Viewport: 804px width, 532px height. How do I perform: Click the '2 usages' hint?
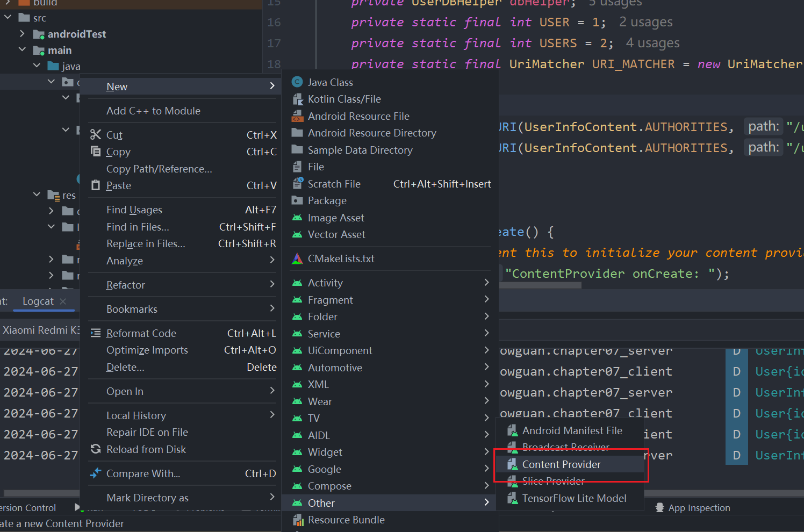[x=645, y=22]
